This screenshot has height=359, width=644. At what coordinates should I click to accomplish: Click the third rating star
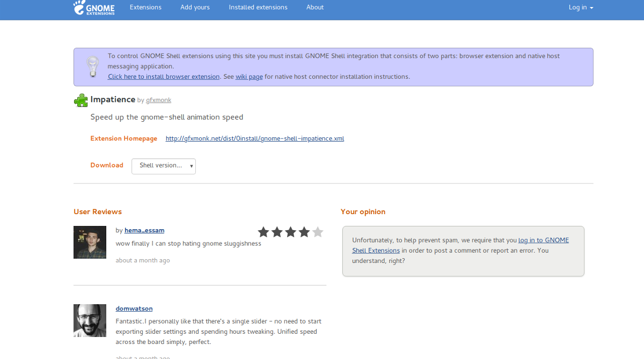coord(290,232)
